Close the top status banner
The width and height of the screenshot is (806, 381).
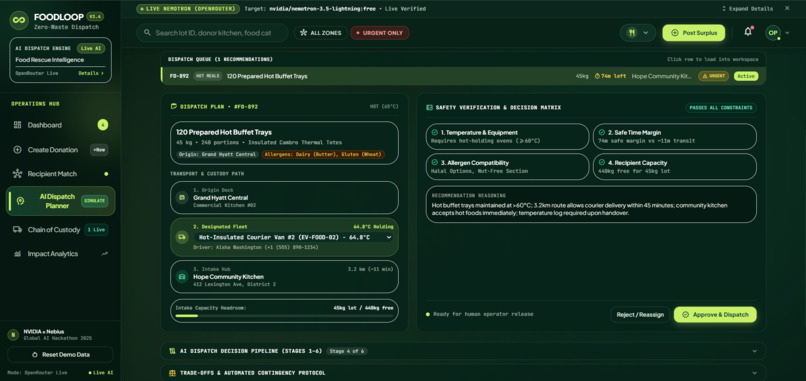pyautogui.click(x=787, y=8)
